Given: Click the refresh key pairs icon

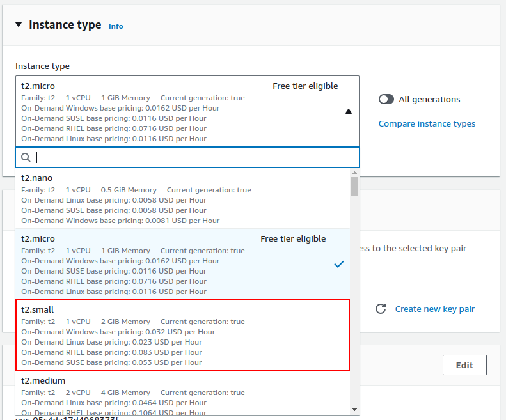Looking at the screenshot, I should point(381,309).
